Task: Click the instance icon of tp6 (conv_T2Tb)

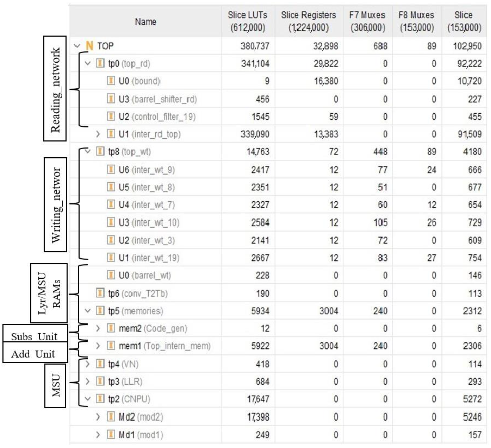Action: coord(100,293)
